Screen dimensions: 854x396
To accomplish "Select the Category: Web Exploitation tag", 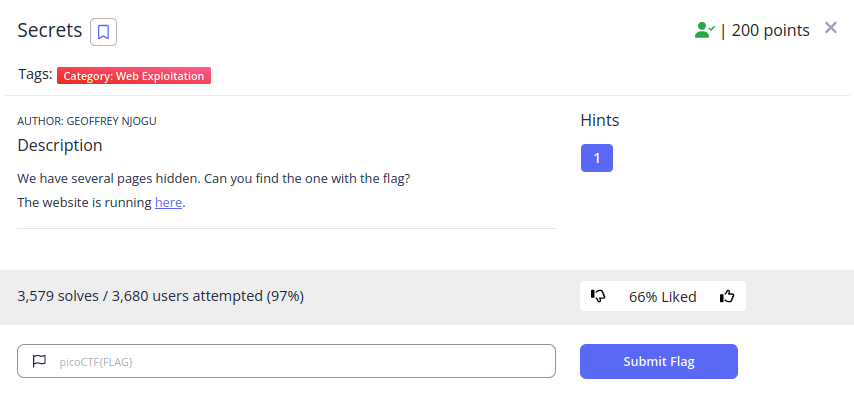I will pos(134,76).
